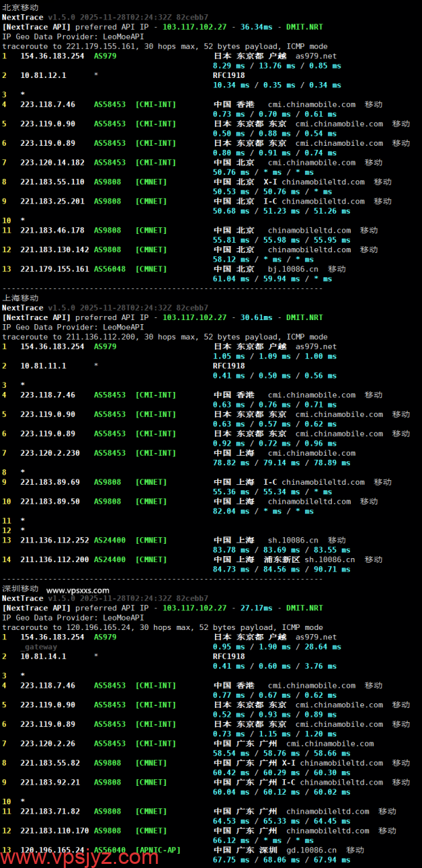Click the gd.10086.cn hostname
This screenshot has width=422, height=868.
pyautogui.click(x=311, y=850)
